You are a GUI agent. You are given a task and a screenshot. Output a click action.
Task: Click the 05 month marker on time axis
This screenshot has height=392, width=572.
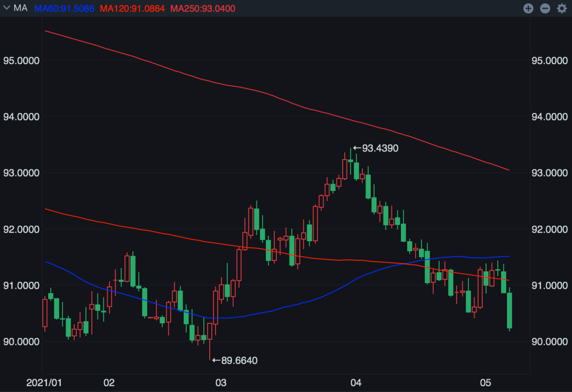pos(486,382)
